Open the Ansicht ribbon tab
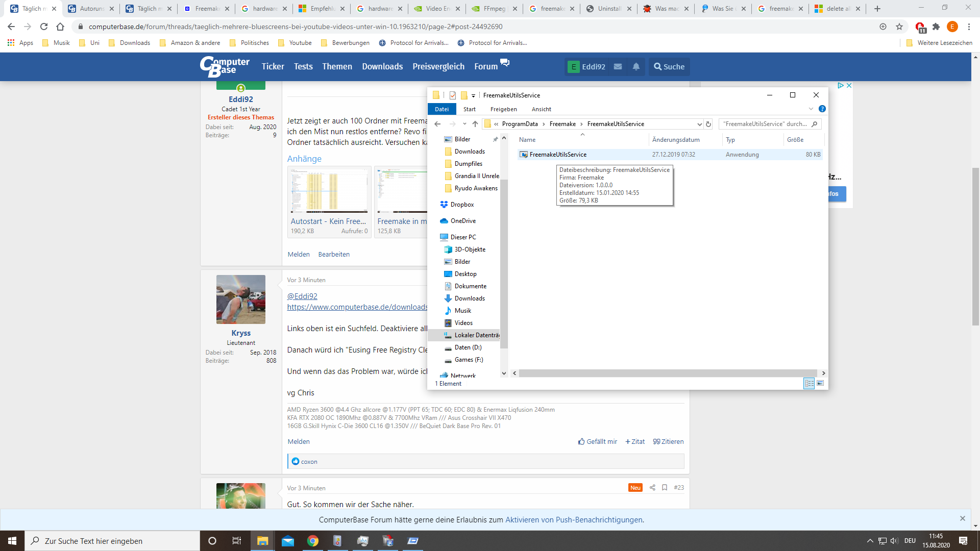Screen dimensions: 980x551 (541, 109)
